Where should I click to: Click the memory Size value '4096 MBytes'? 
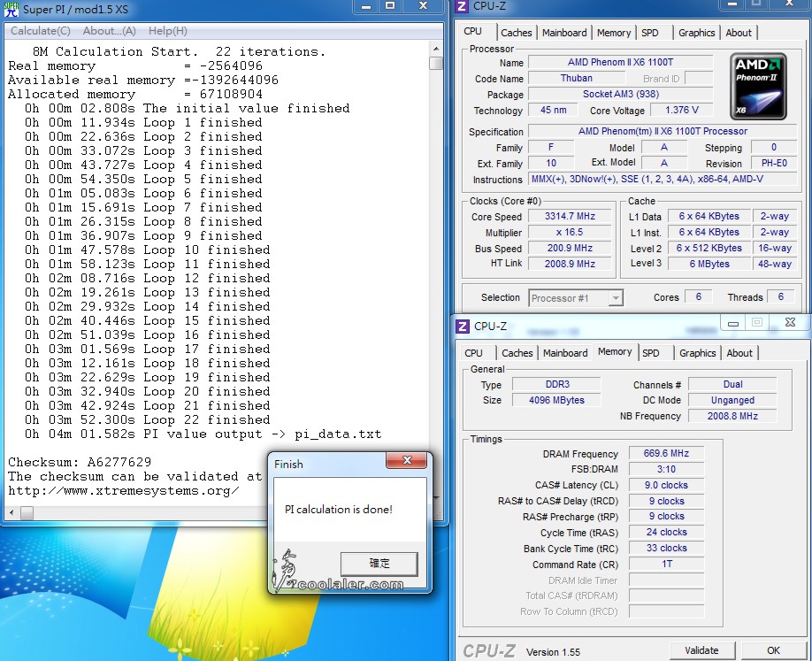[x=556, y=401]
